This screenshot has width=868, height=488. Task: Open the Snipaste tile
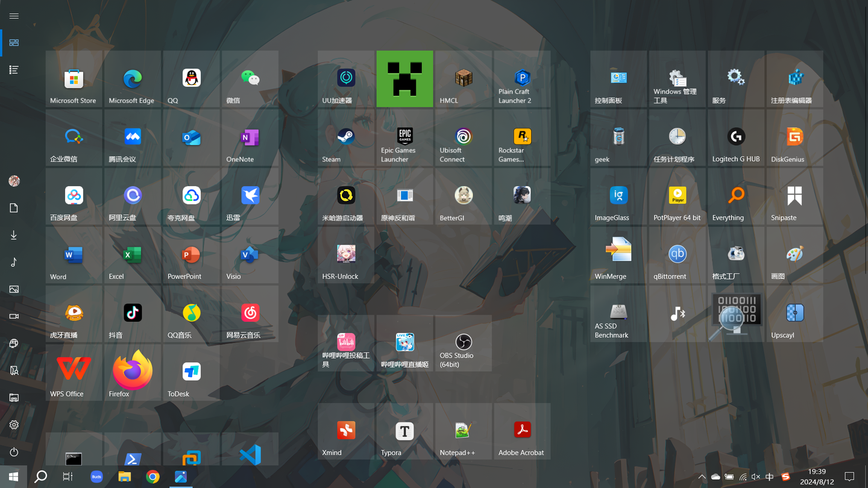tap(794, 196)
